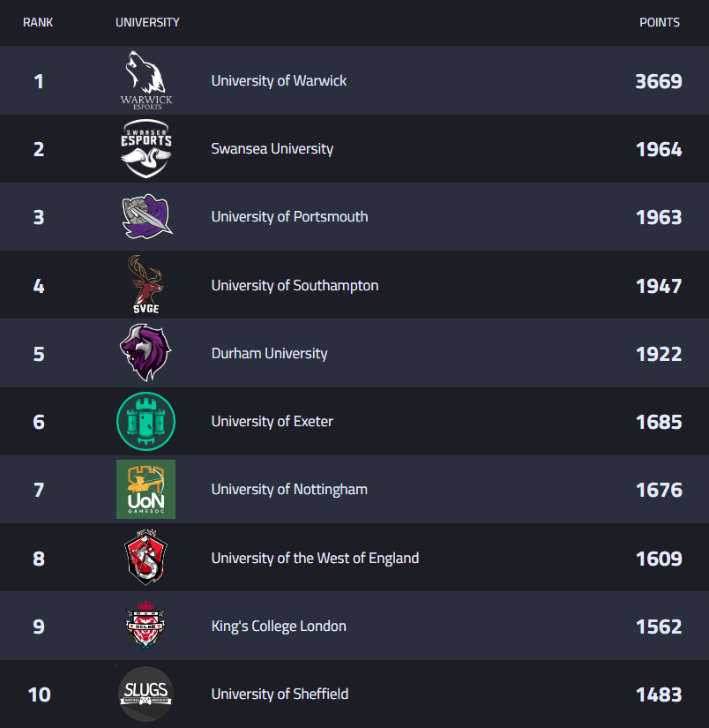The image size is (709, 728).
Task: Open the Swansea University link
Action: (x=272, y=148)
